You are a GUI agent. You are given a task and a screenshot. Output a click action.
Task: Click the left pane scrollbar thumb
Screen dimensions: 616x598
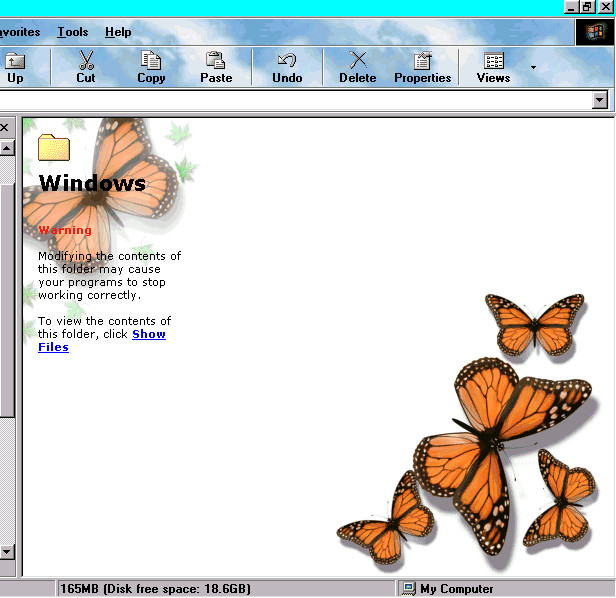[7, 300]
